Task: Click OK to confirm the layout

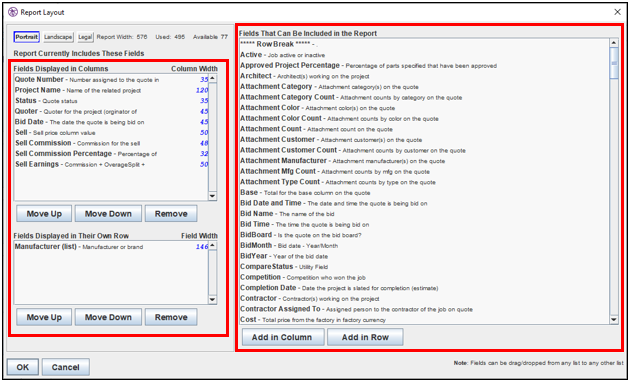Action: [23, 367]
